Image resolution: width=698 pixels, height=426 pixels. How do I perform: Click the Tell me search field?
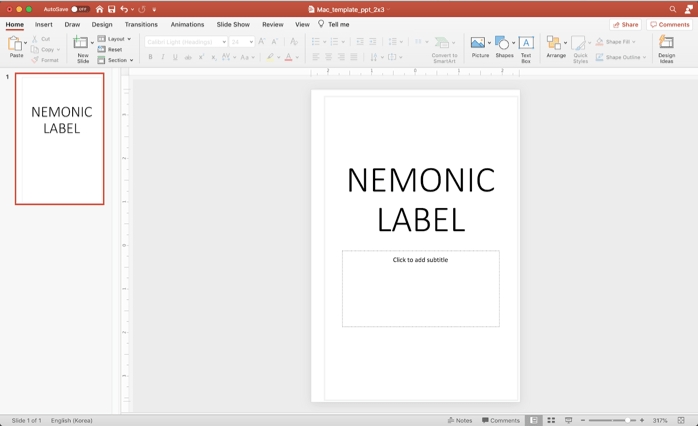[333, 24]
